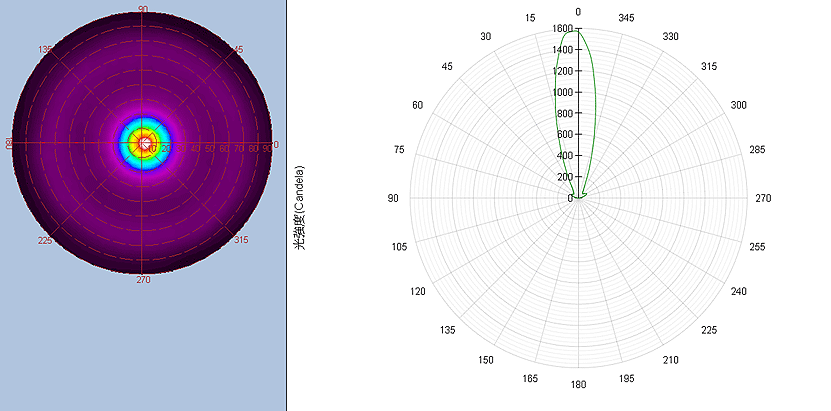Click the 180 label at the polar chart bottom
831x411 pixels.
click(x=578, y=384)
